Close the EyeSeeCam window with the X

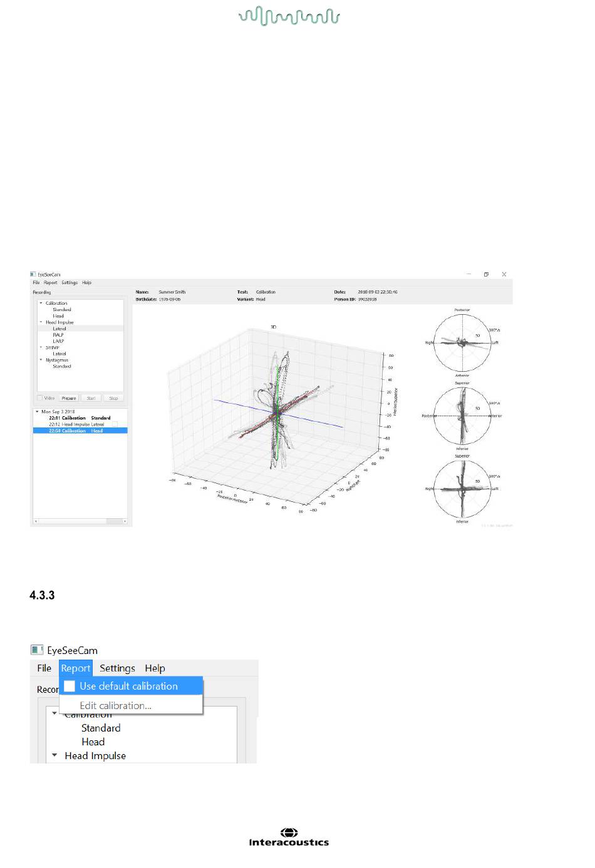(504, 274)
